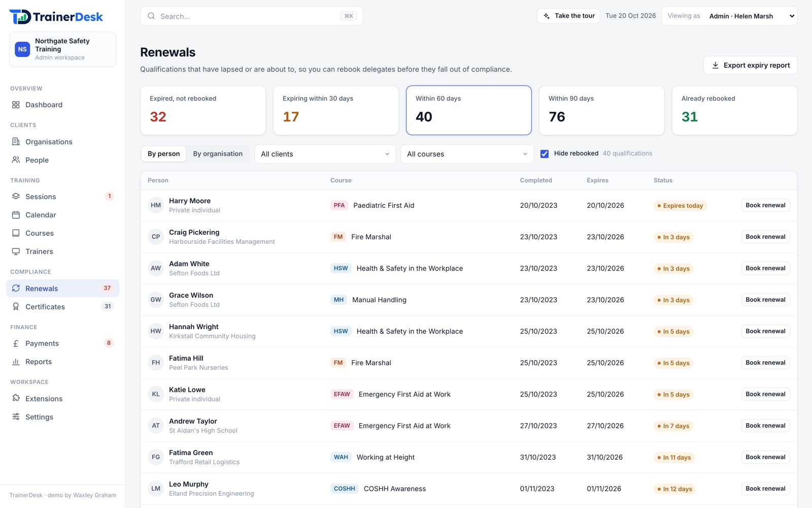Click the Certificates award icon
812x508 pixels.
[x=16, y=306]
